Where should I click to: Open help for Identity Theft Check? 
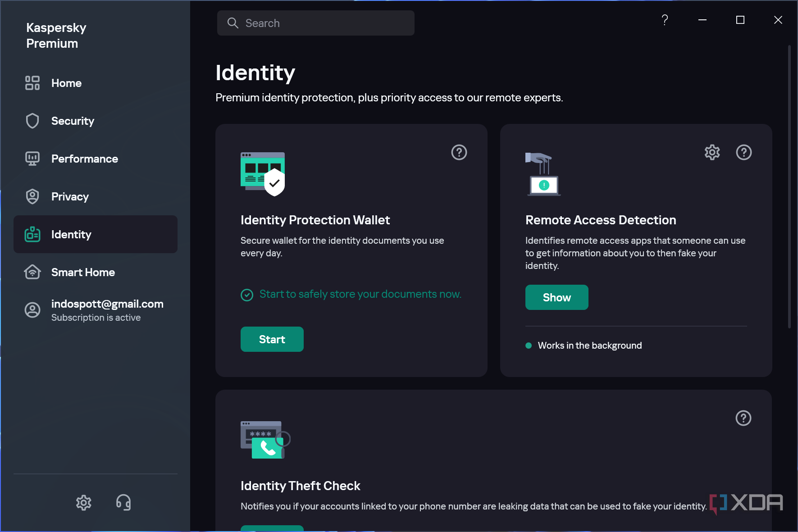[x=743, y=418]
